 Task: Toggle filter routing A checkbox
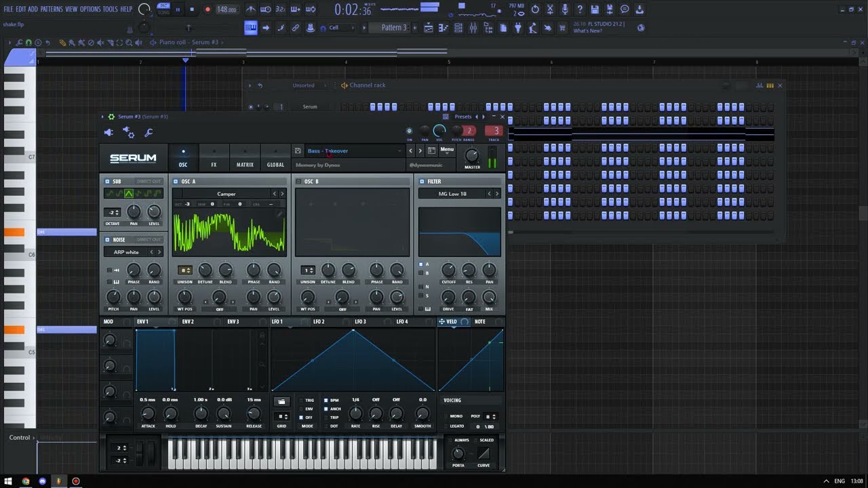(x=420, y=264)
